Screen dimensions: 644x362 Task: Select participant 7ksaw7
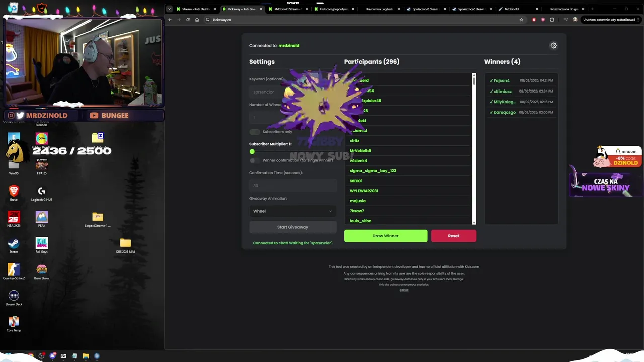click(357, 211)
